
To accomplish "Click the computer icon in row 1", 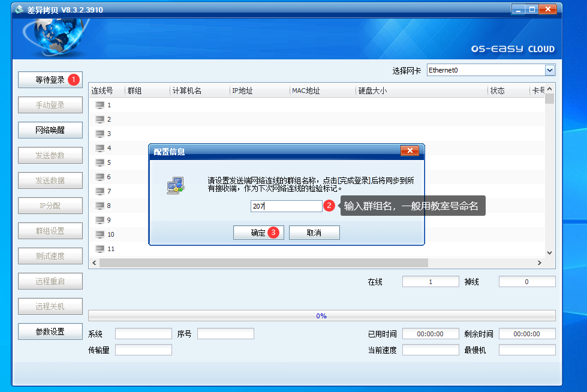I will pyautogui.click(x=100, y=105).
